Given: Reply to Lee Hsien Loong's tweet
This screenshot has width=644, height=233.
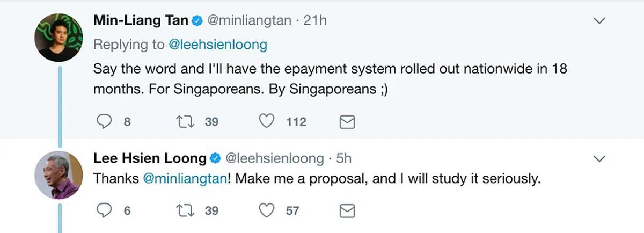Looking at the screenshot, I should point(103,211).
